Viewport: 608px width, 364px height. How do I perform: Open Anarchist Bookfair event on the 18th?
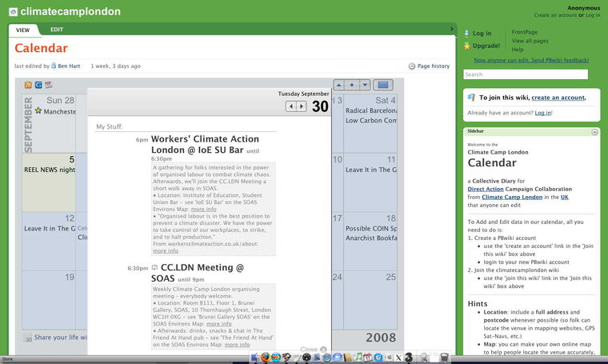coord(371,238)
